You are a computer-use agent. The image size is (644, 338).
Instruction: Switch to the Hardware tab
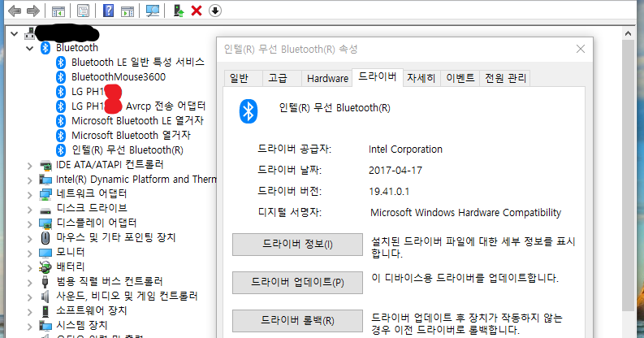[327, 79]
